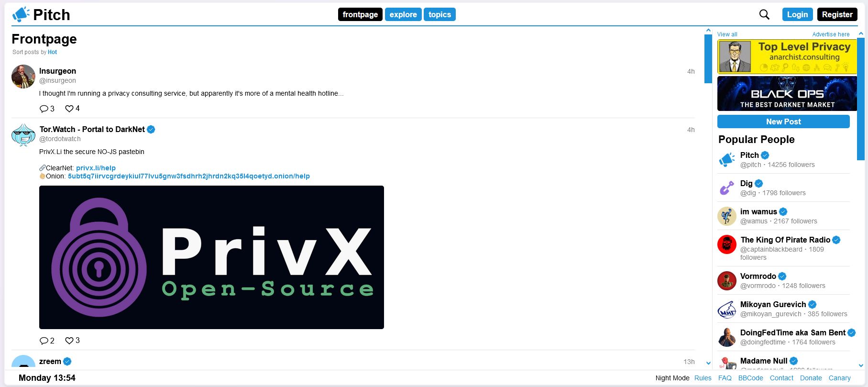The width and height of the screenshot is (868, 387).
Task: Create a New Post
Action: point(783,122)
